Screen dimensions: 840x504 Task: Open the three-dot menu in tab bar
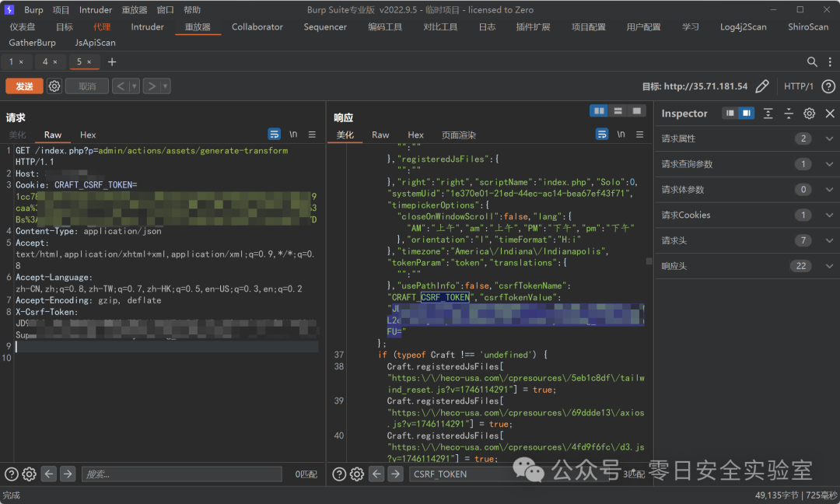(830, 62)
